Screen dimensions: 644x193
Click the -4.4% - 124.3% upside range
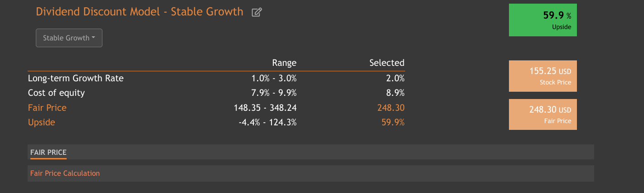(x=267, y=123)
